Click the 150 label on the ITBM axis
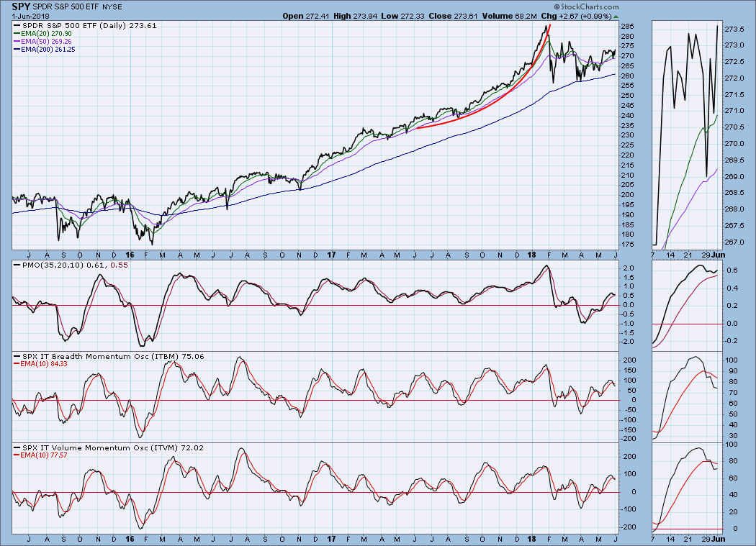 click(630, 370)
